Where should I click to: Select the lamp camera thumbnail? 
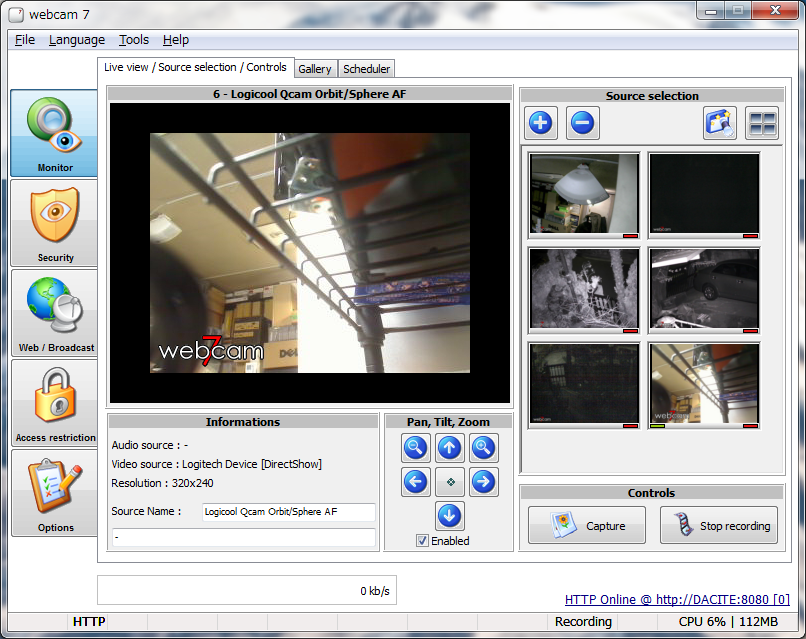click(x=584, y=195)
